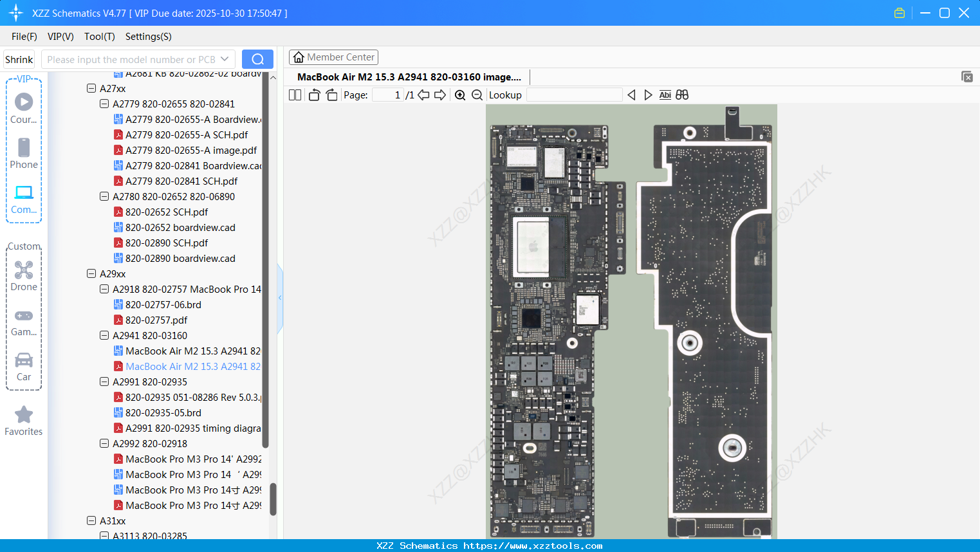Open the model number dropdown arrow
980x552 pixels.
[225, 59]
